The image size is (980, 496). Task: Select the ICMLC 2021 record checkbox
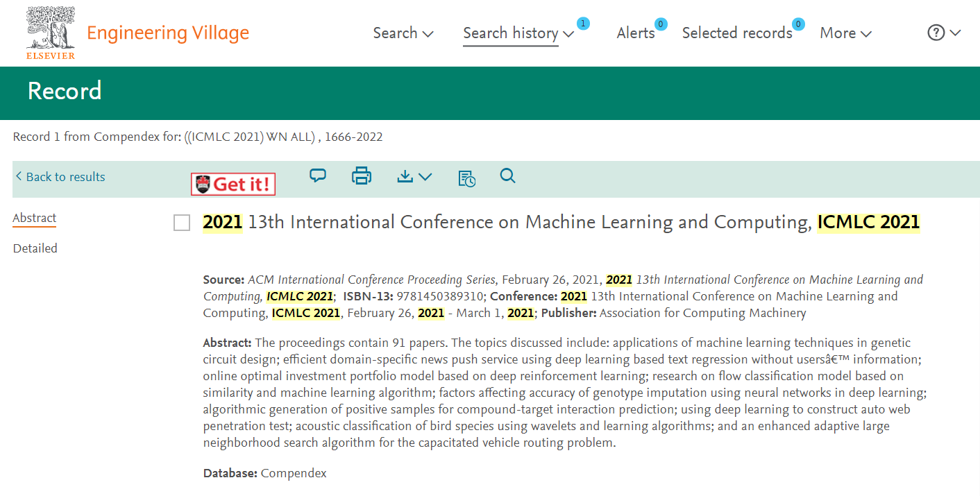pos(182,223)
